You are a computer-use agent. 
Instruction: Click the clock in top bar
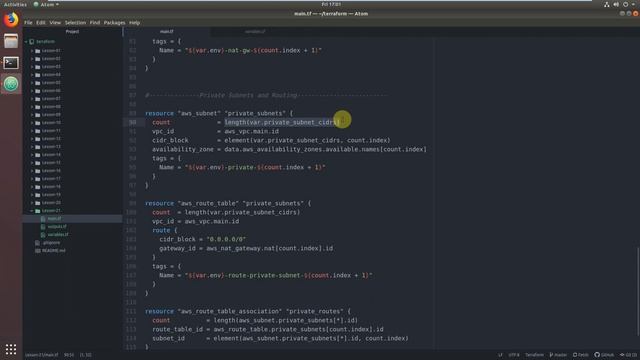(331, 4)
